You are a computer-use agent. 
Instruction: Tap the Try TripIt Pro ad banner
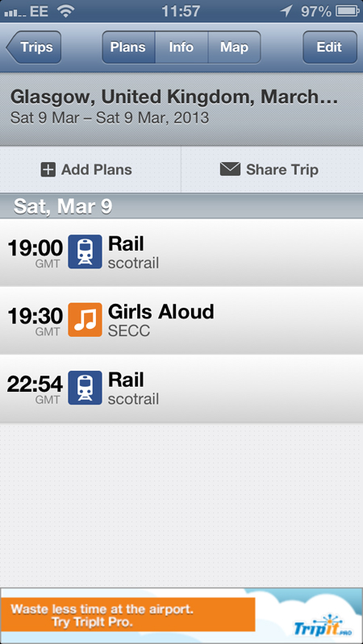coord(181,615)
